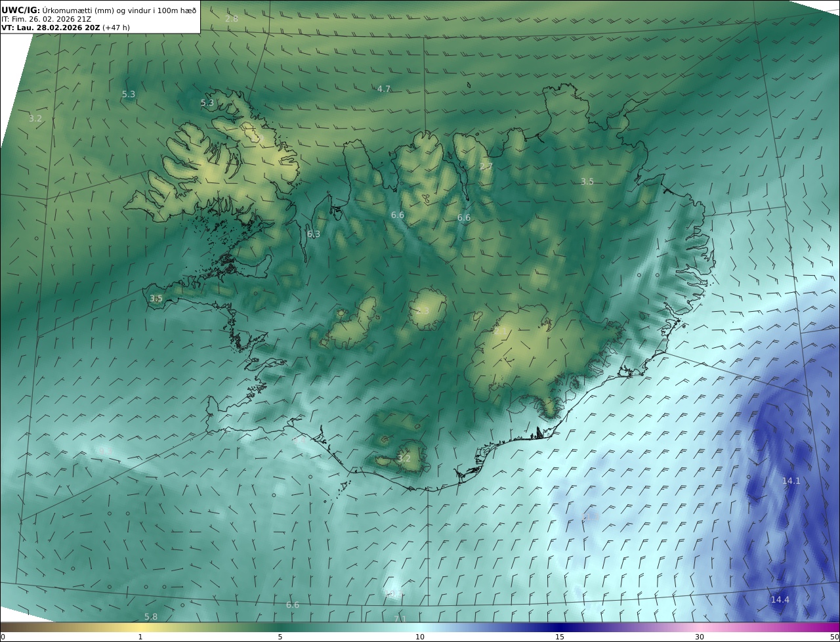Click the 2.7 value label in north Iceland

click(x=486, y=167)
